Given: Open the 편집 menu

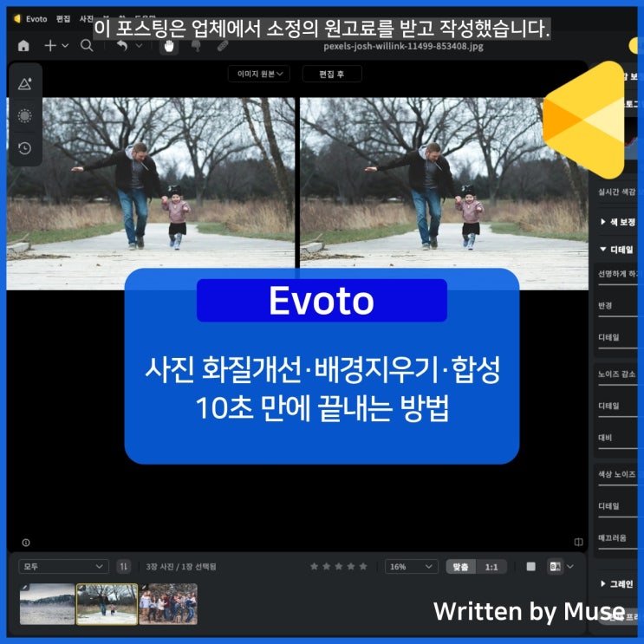Looking at the screenshot, I should tap(63, 19).
